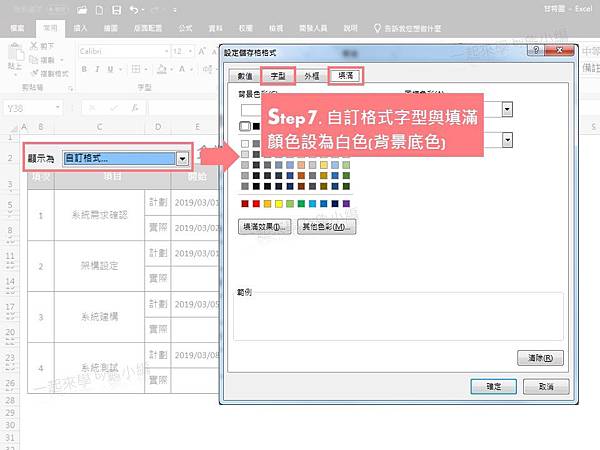Select the 數值 tab in format dialog
600x450 pixels.
coord(245,76)
